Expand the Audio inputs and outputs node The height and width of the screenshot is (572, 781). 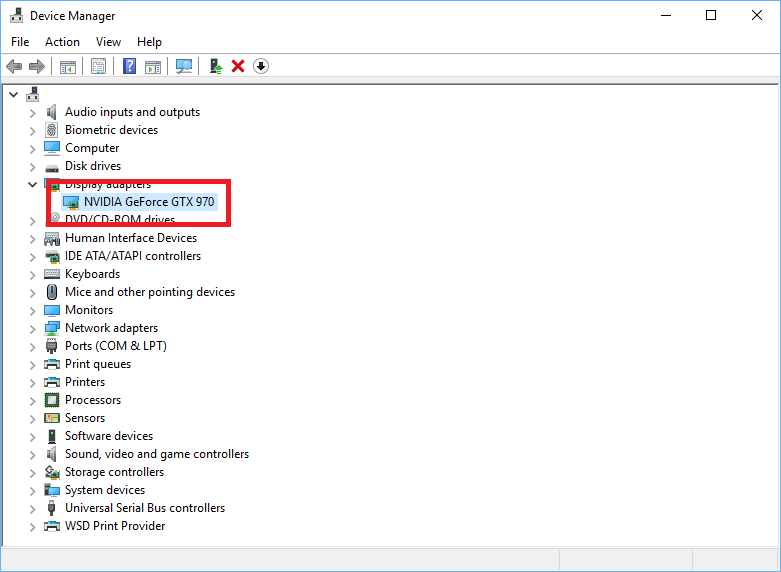33,112
